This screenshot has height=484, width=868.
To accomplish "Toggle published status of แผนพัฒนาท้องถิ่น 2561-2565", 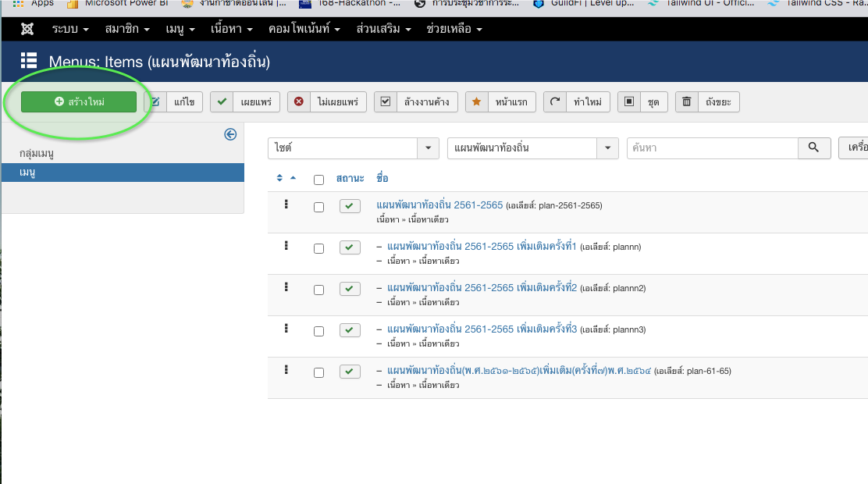I will click(x=349, y=206).
